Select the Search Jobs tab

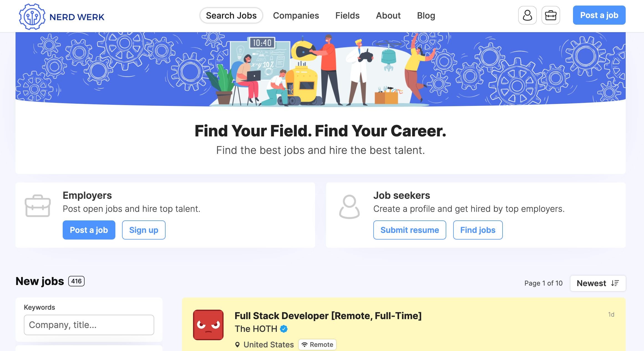(x=231, y=16)
